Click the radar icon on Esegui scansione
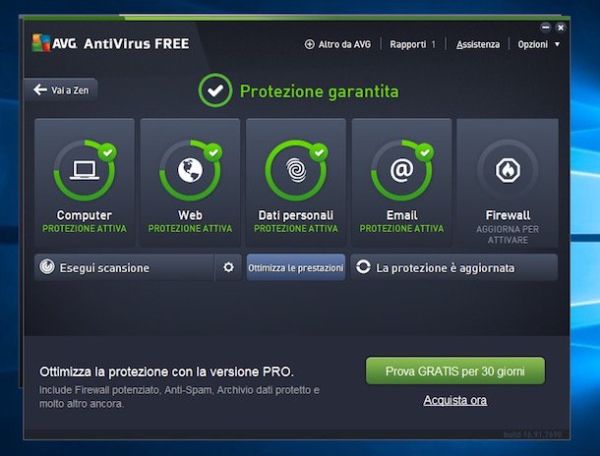The width and height of the screenshot is (600, 456). (47, 267)
